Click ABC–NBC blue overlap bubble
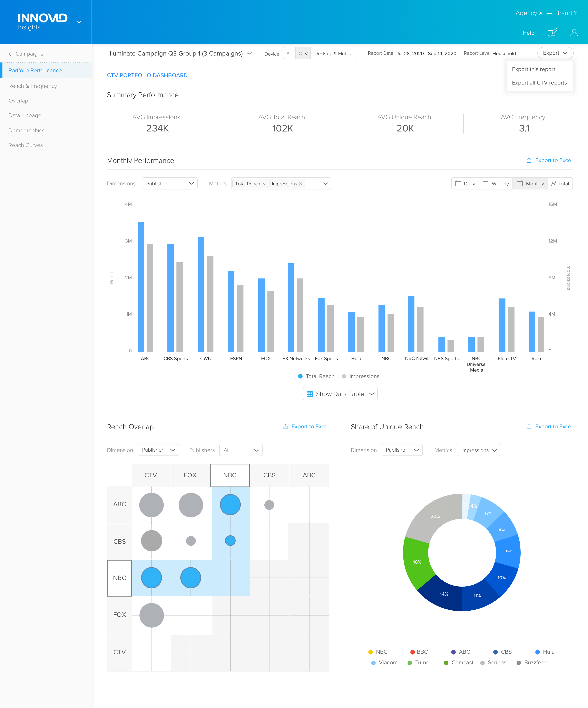The height and width of the screenshot is (708, 588). 230,505
